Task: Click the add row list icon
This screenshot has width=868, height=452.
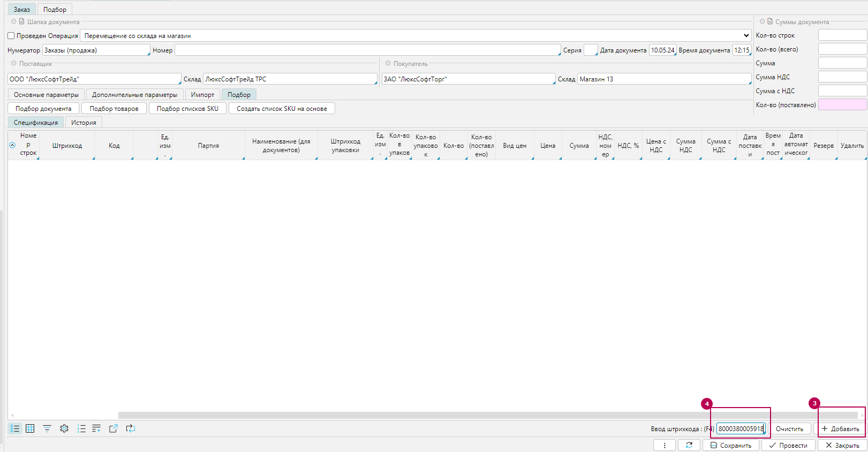Action: tap(96, 428)
